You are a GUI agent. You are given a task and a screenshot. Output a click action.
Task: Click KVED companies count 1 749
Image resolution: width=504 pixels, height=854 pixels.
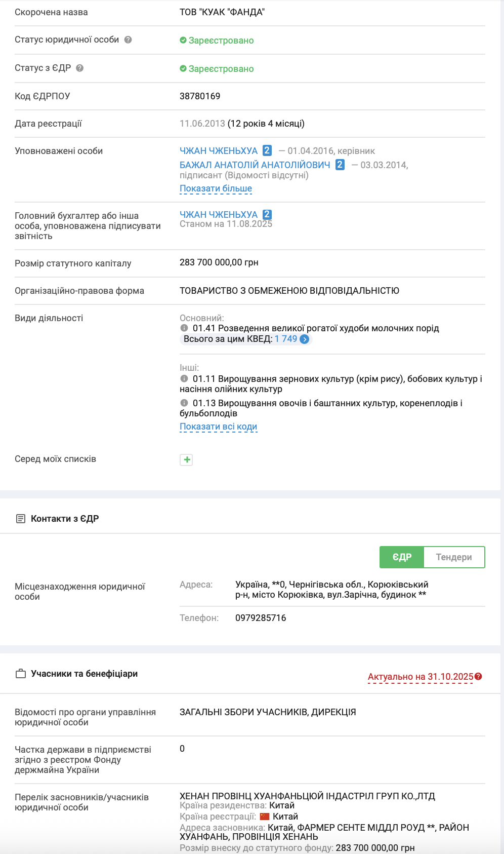286,339
